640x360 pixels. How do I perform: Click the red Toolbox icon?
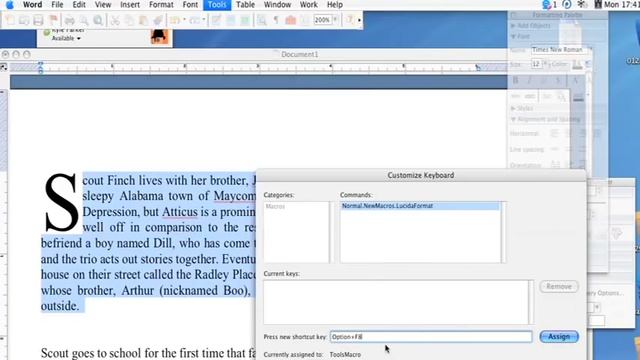(x=291, y=20)
